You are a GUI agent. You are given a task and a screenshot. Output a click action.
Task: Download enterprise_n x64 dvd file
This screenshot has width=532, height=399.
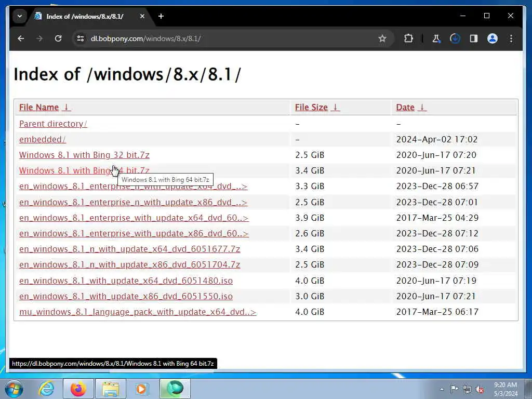(134, 187)
